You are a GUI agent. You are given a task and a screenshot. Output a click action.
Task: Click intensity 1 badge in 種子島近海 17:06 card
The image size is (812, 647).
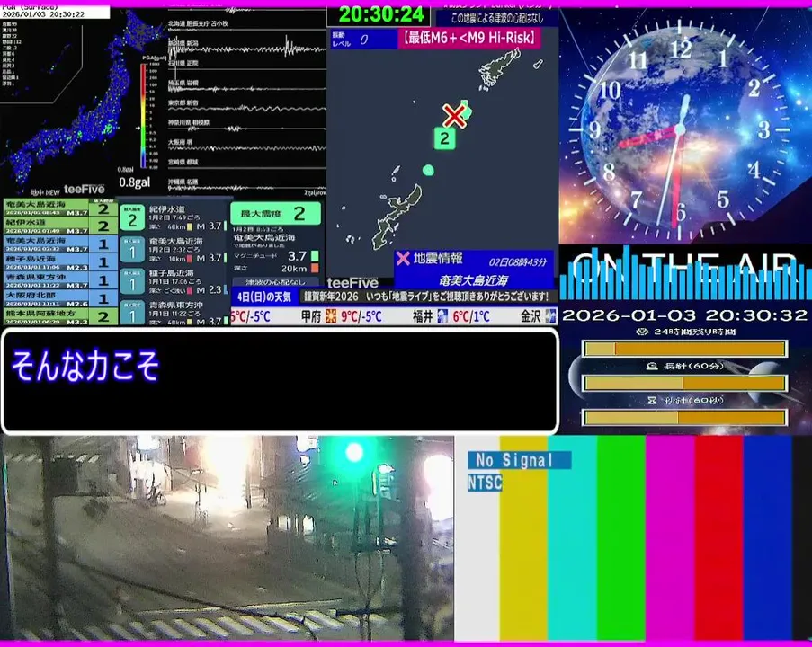click(x=132, y=281)
